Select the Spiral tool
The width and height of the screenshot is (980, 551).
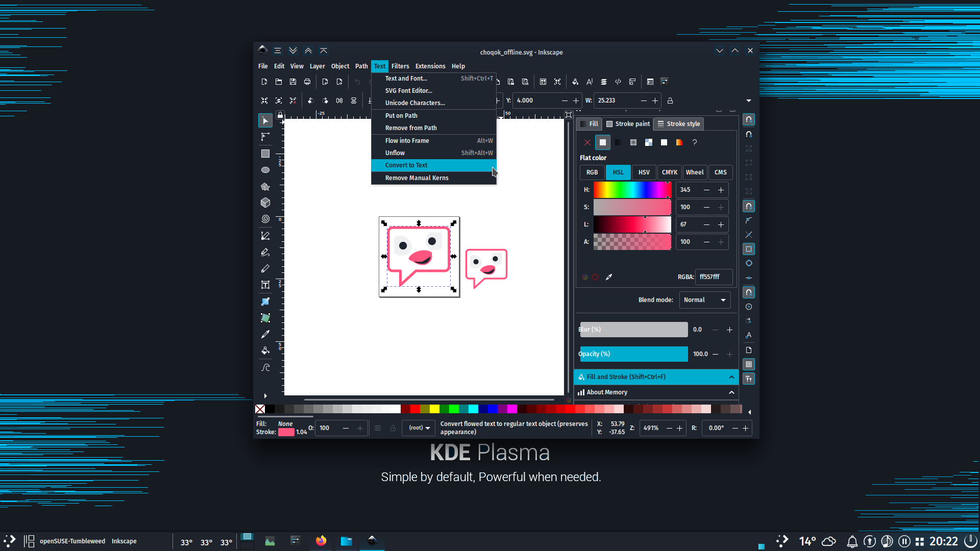265,219
